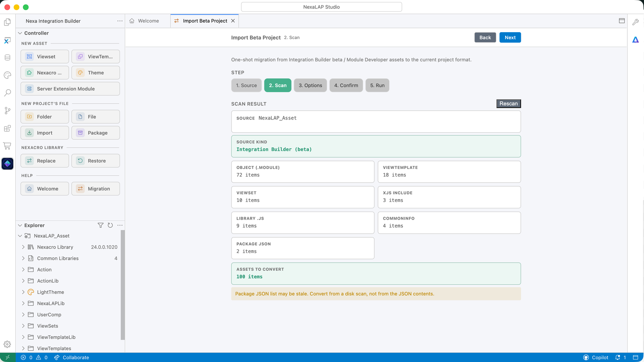Switch to the Welcome tab

[x=148, y=21]
